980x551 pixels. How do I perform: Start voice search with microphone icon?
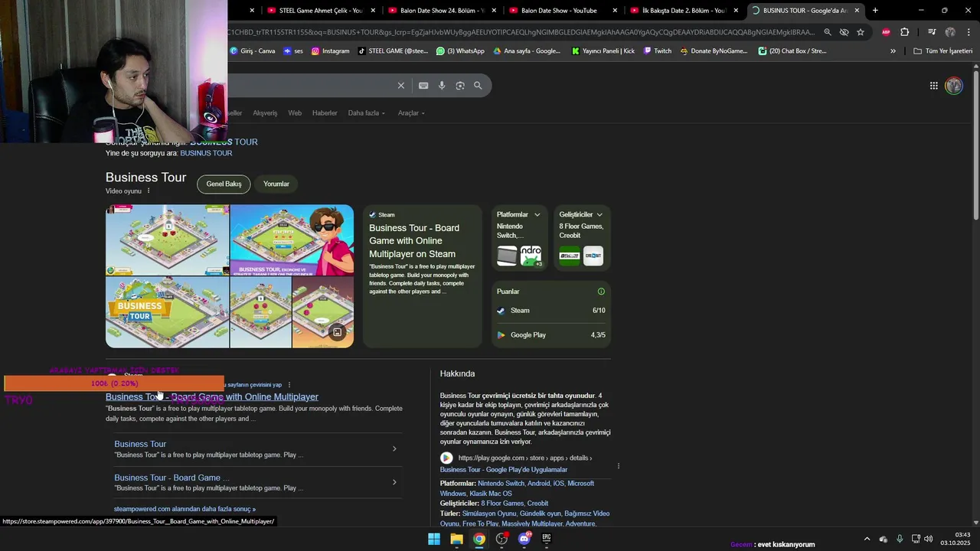pyautogui.click(x=442, y=86)
